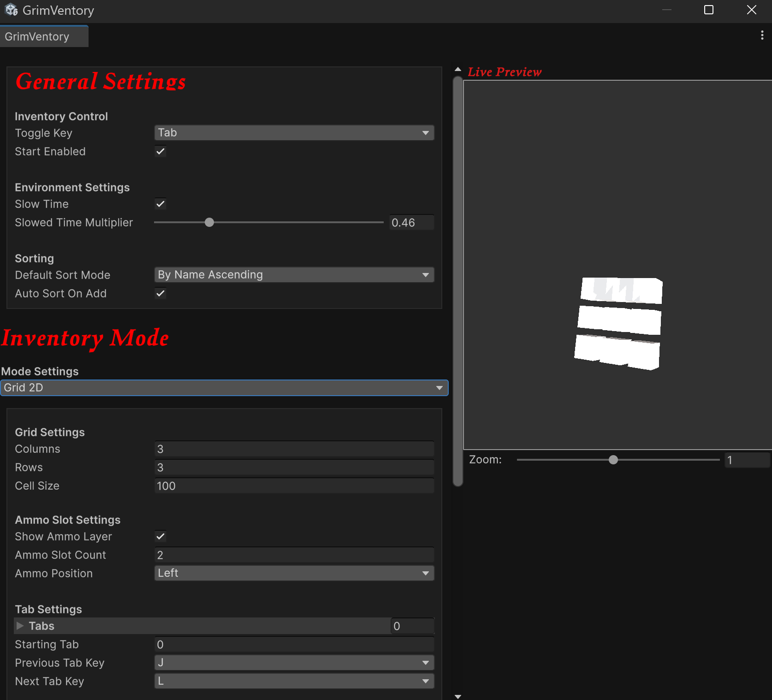Viewport: 772px width, 700px height.
Task: Click the Ammo Slot Settings label
Action: [x=68, y=520]
